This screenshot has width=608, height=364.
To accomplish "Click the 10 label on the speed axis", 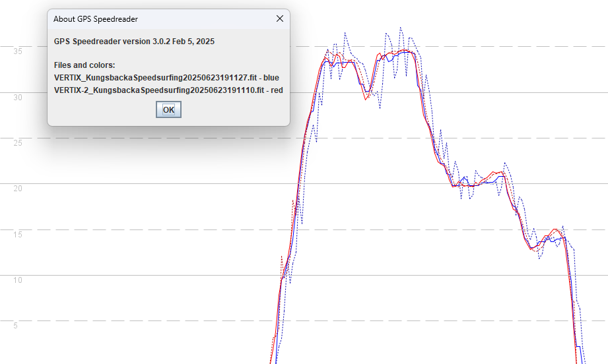I will coord(18,280).
